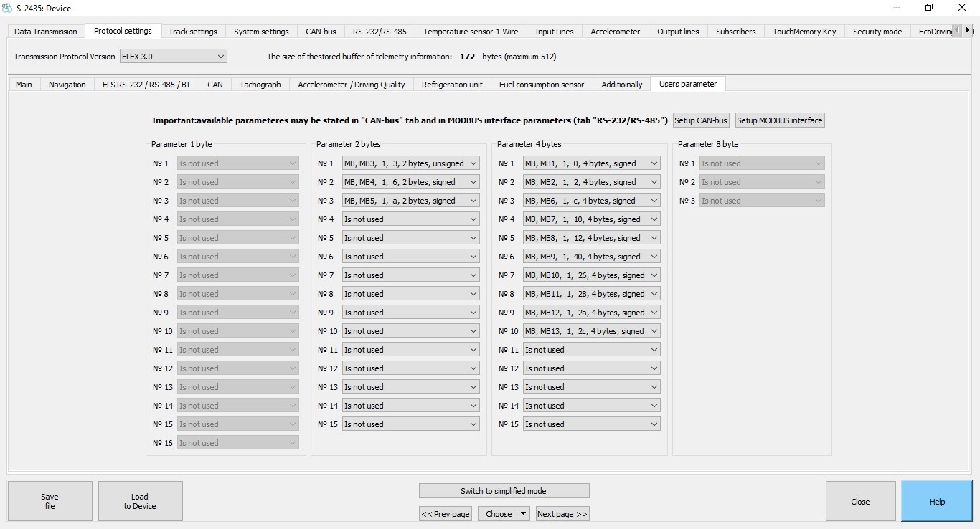Viewport: 980px width, 529px height.
Task: Click Setup CAN-bus button
Action: coord(700,120)
